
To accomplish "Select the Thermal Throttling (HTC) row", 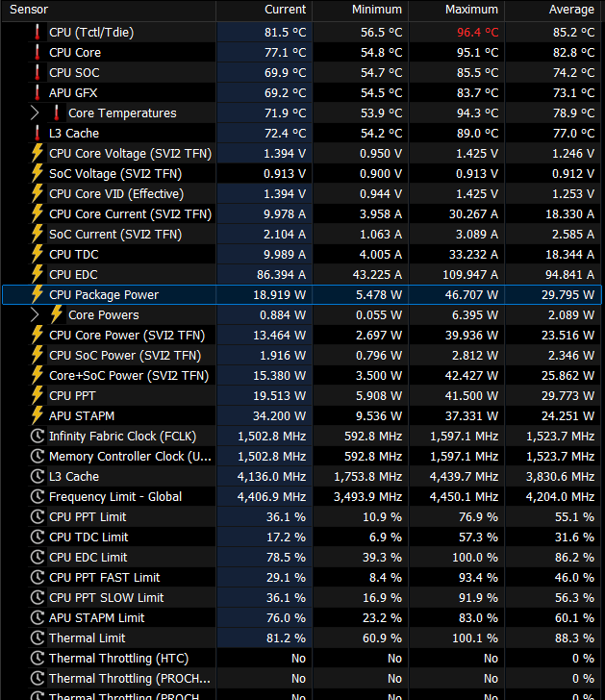I will coord(302,658).
